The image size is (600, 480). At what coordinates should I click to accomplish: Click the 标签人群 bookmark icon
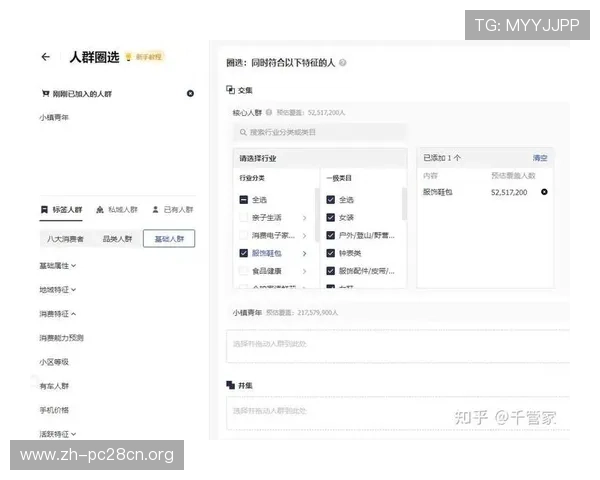(44, 209)
